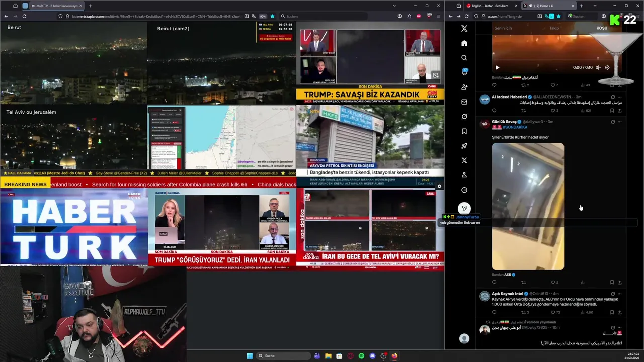List all tabs dropdown in X window

coord(595,6)
